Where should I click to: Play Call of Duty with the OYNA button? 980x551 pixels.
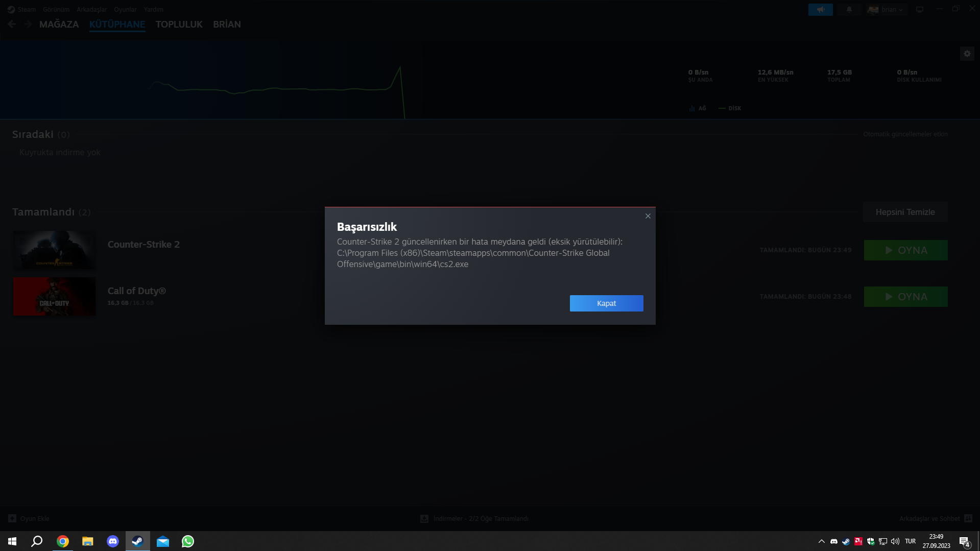tap(905, 297)
